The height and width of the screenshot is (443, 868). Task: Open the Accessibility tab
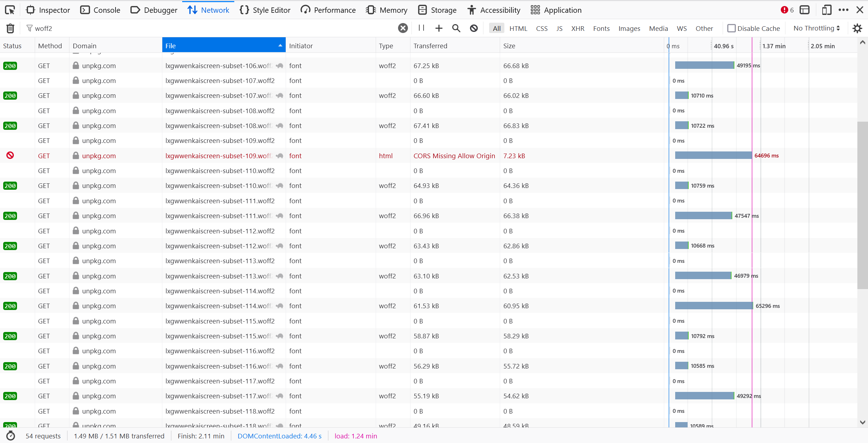tap(494, 10)
